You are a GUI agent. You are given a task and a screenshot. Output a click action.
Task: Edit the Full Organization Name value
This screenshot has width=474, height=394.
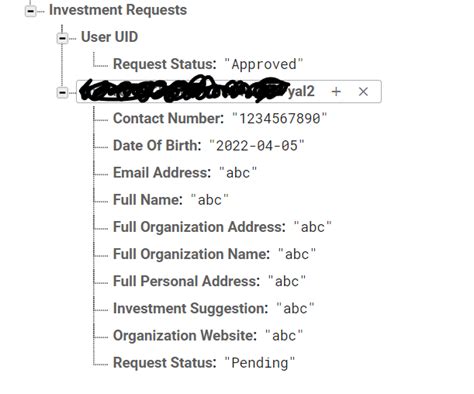pyautogui.click(x=297, y=254)
